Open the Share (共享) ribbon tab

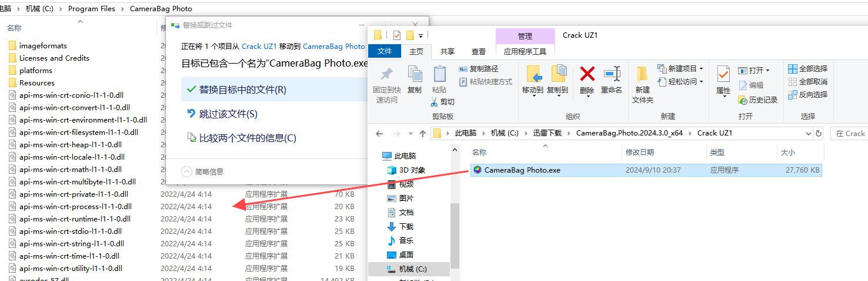448,52
